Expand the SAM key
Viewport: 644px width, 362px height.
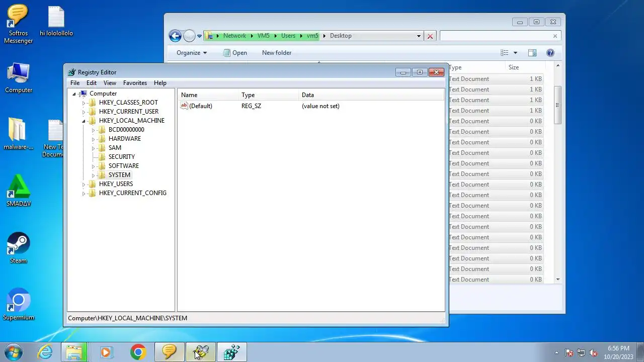pyautogui.click(x=93, y=148)
